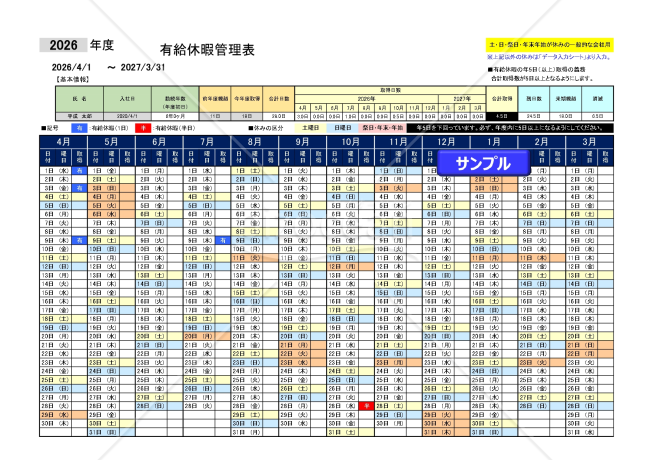Click the blue 有 legend swatch
The width and height of the screenshot is (650, 460).
coord(79,128)
